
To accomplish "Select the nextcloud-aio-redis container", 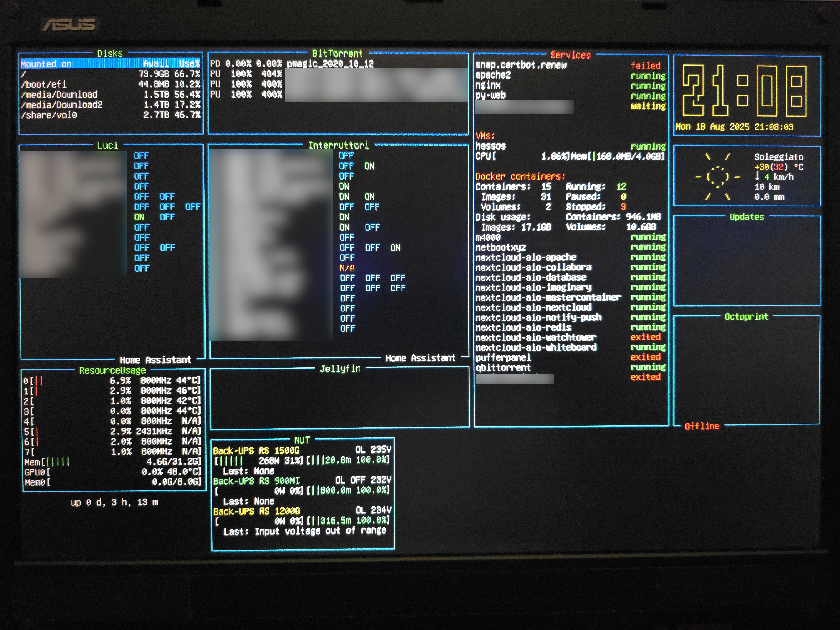I will point(570,327).
